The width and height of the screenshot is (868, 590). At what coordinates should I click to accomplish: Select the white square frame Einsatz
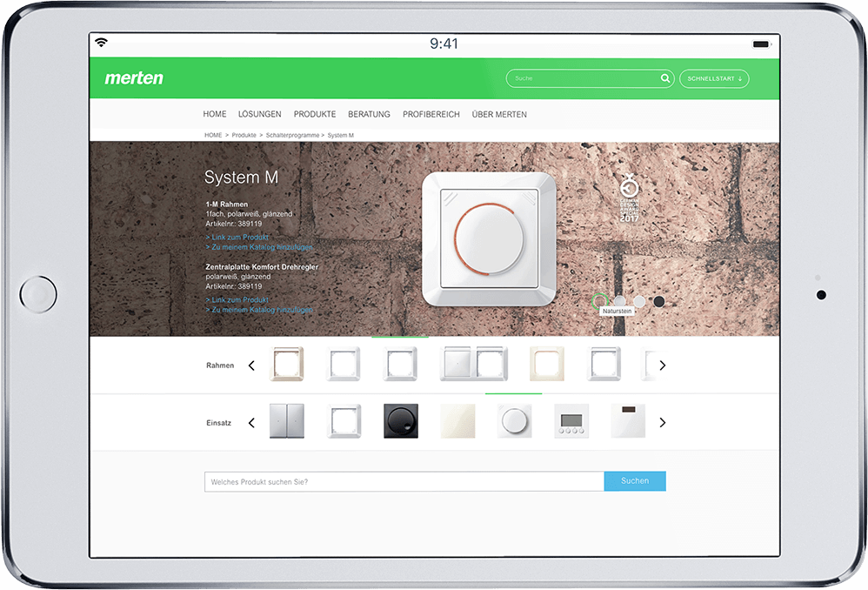click(x=344, y=421)
